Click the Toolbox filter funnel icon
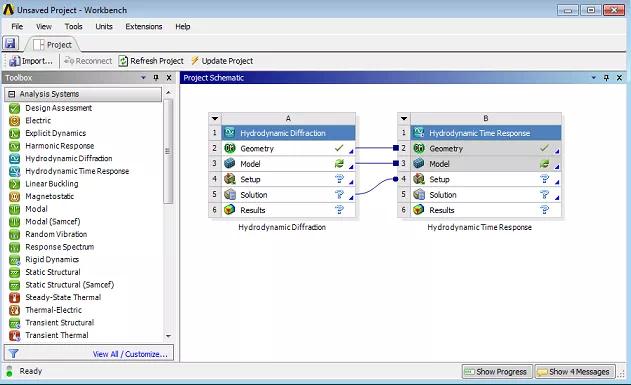 (x=13, y=354)
